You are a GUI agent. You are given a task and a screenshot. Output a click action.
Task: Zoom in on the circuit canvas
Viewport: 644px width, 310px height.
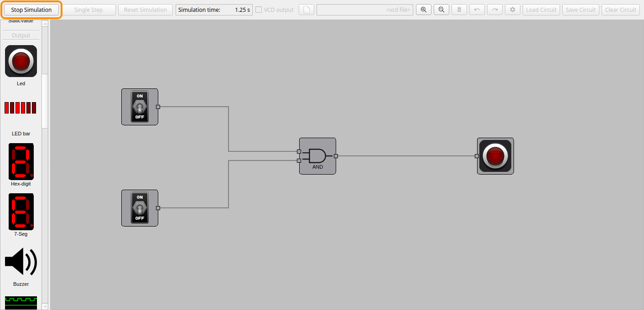(424, 10)
